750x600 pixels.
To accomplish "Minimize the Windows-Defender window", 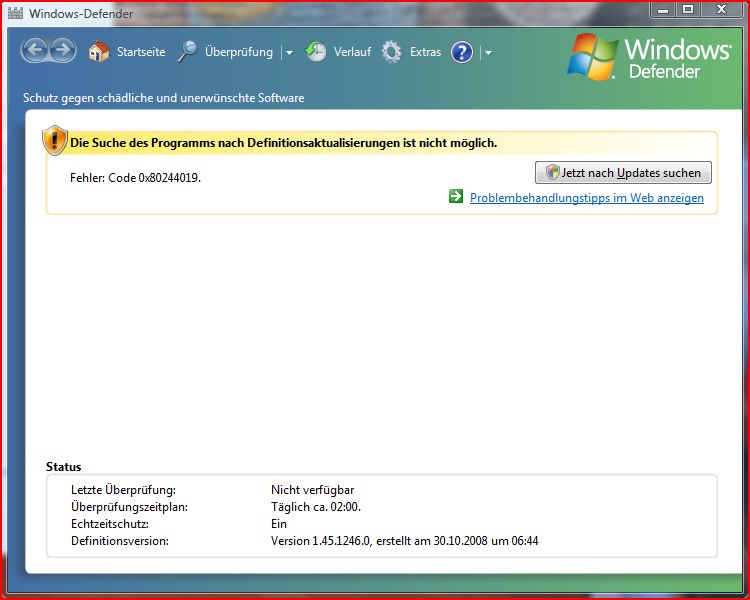I will [x=662, y=10].
